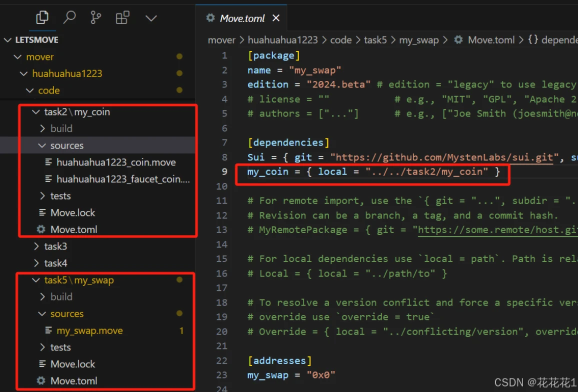This screenshot has width=578, height=392.
Task: Click gear icon of task5 Move.toml
Action: [41, 381]
